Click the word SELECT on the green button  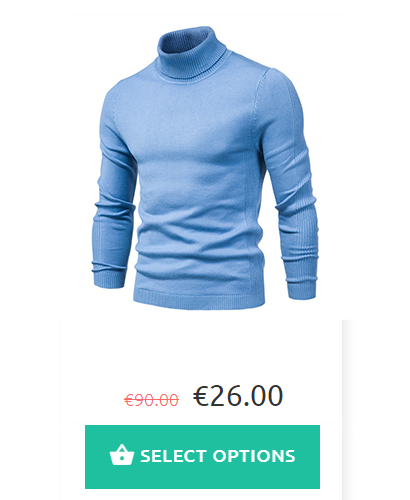172,456
